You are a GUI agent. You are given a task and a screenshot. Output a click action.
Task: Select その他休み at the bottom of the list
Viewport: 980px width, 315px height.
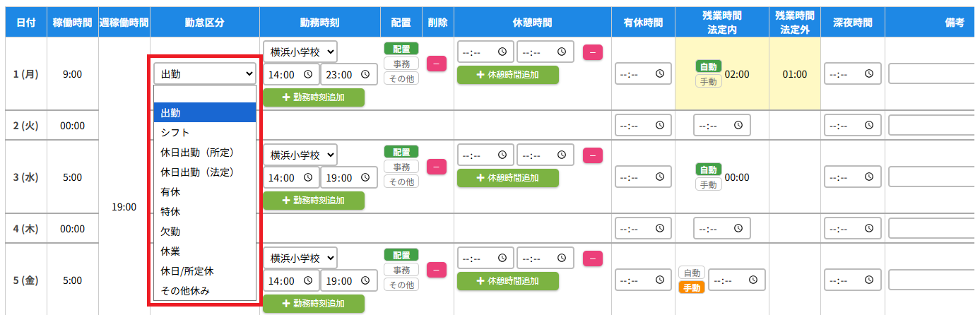(205, 290)
